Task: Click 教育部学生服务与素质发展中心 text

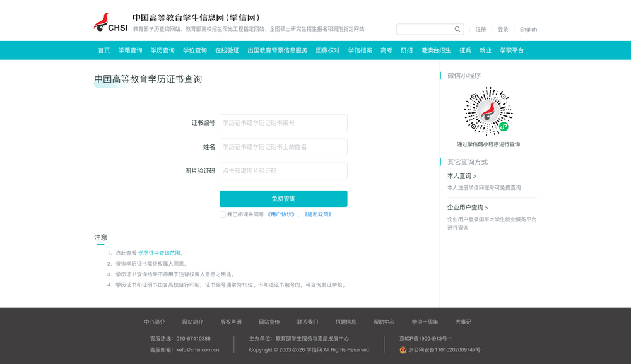Action: point(312,339)
